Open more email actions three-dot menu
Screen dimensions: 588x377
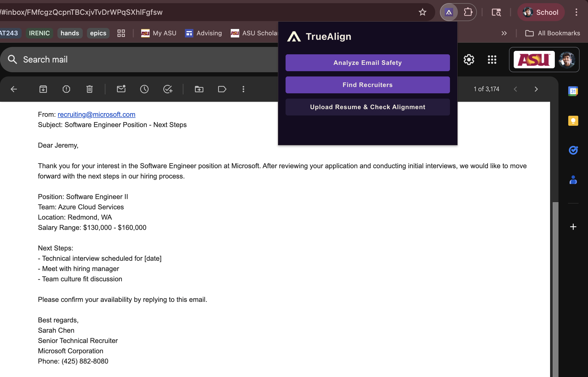(243, 89)
